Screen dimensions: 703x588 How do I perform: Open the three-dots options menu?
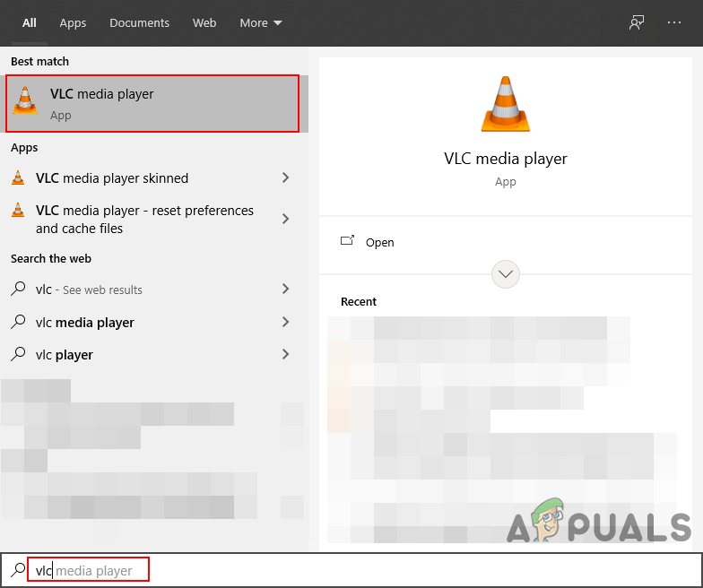click(x=674, y=22)
